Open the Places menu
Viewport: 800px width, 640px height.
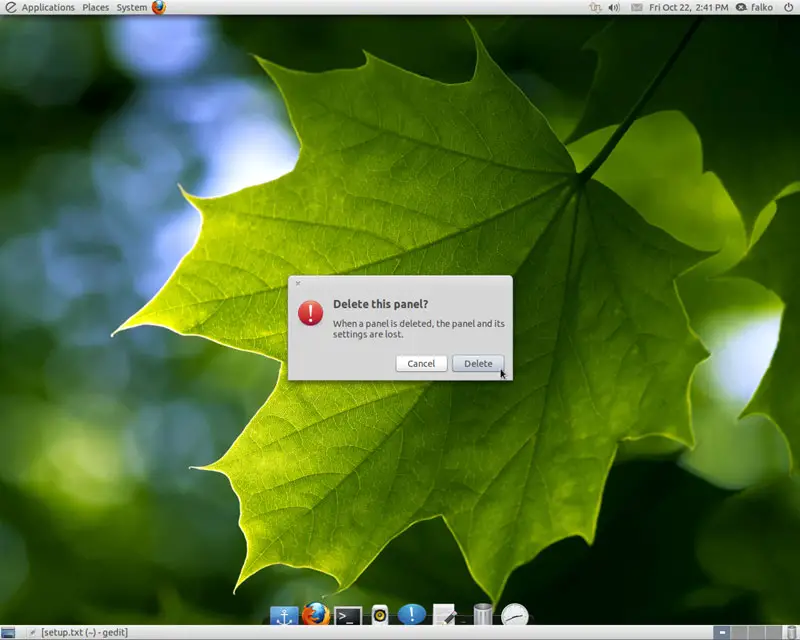click(x=95, y=7)
